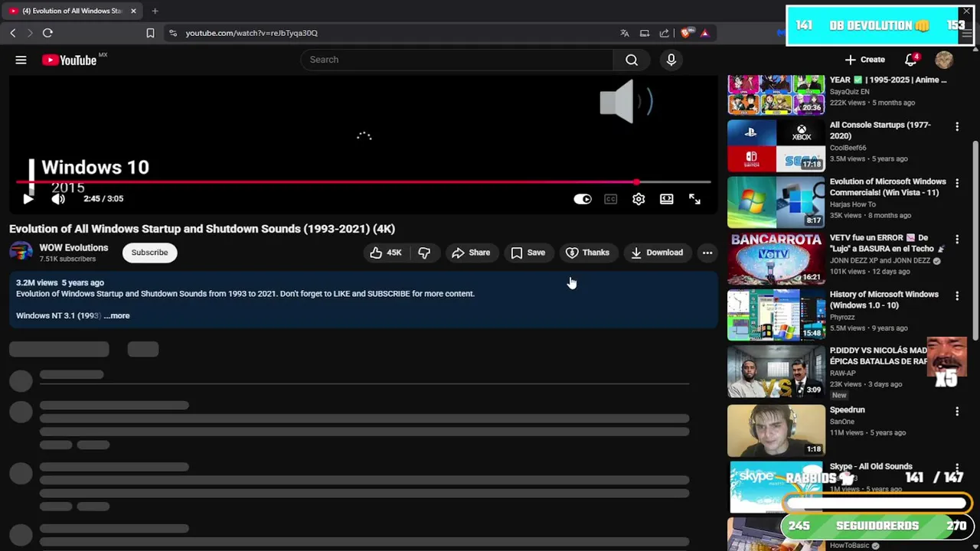Toggle closed captions
The image size is (980, 551).
click(x=610, y=199)
